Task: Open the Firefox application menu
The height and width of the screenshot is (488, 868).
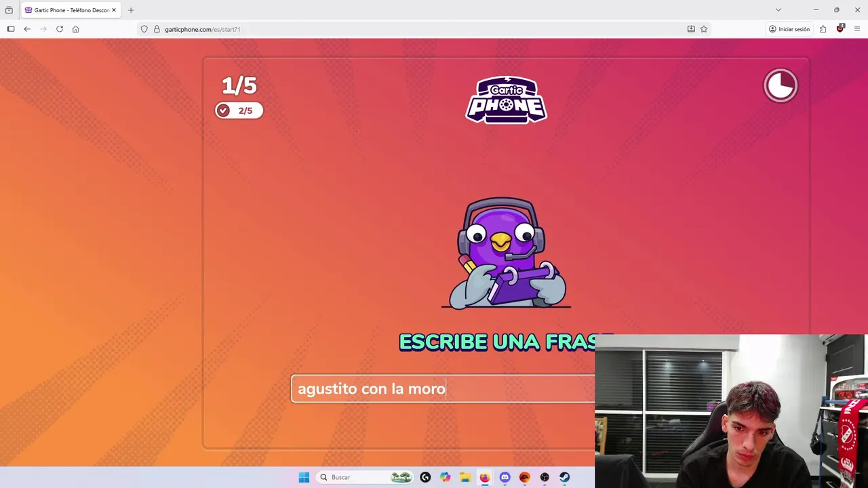Action: pyautogui.click(x=857, y=29)
